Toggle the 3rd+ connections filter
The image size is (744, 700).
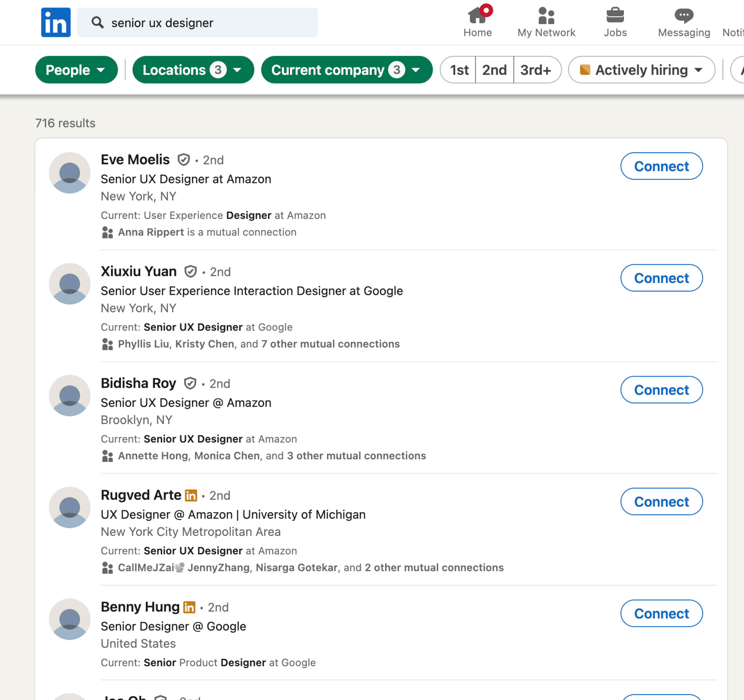[537, 70]
